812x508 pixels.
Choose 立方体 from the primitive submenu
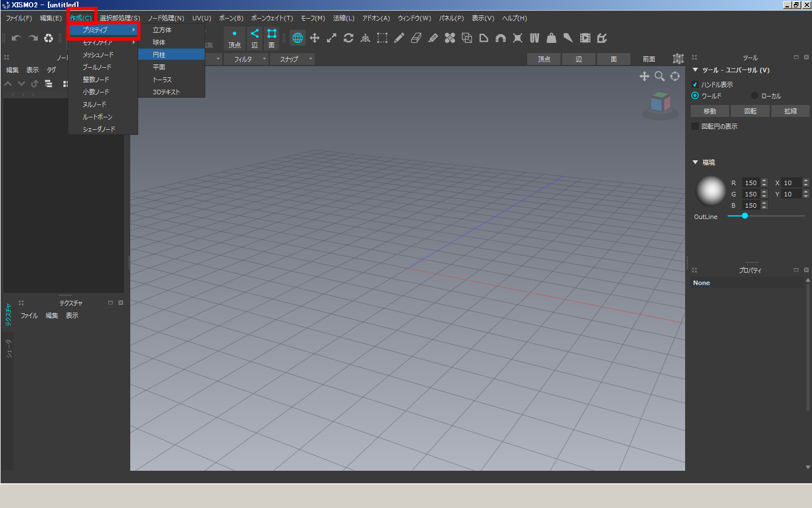click(x=171, y=30)
